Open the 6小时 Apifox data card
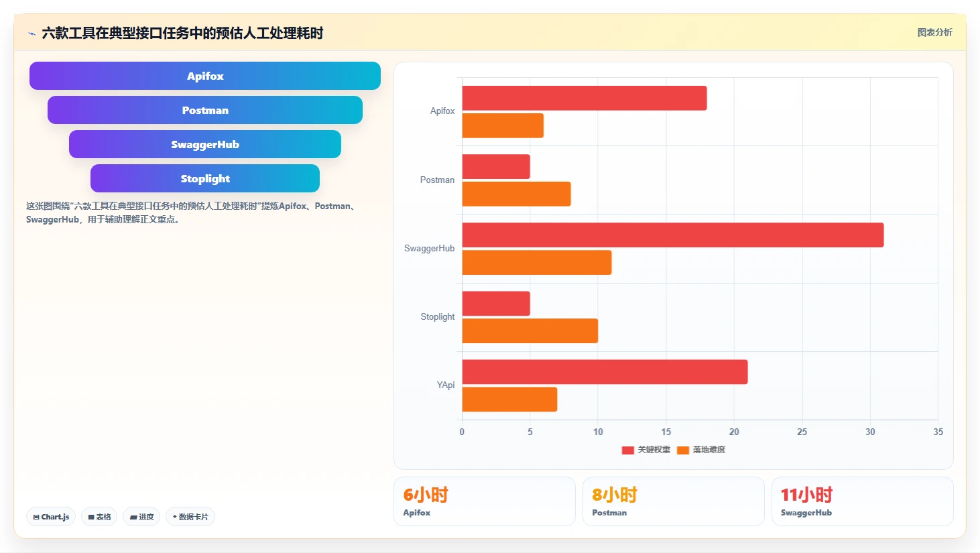The width and height of the screenshot is (980, 553). (x=484, y=501)
